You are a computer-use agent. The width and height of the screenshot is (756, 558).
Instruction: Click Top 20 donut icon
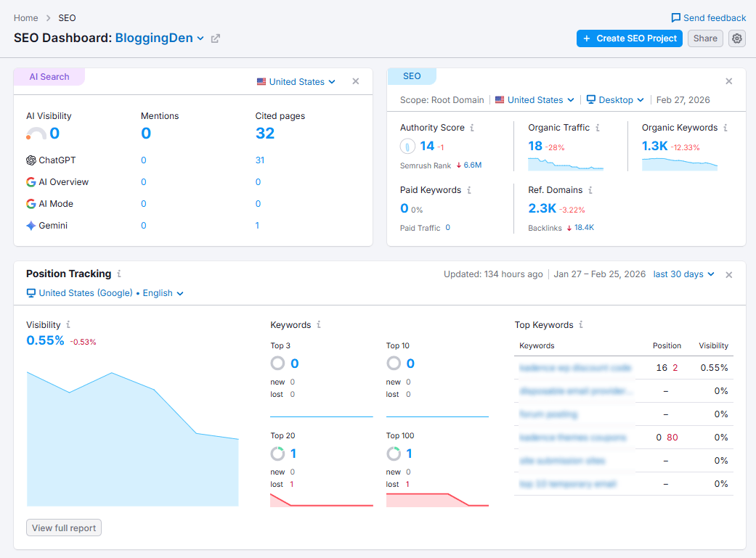[277, 454]
